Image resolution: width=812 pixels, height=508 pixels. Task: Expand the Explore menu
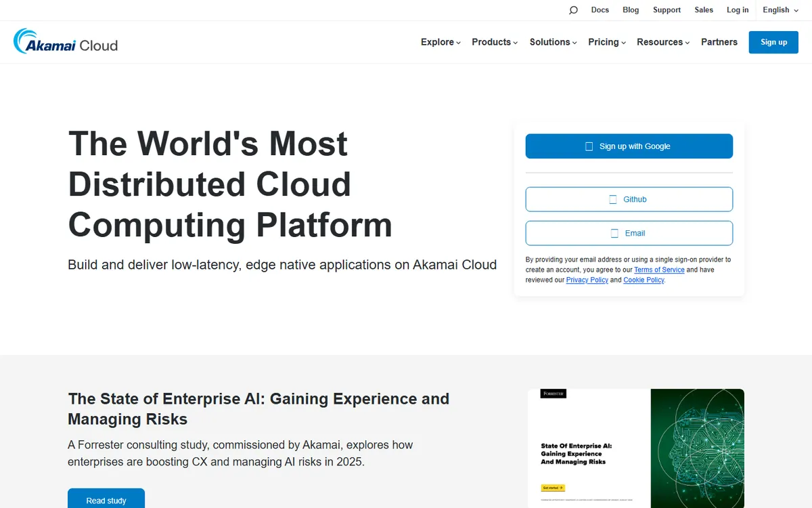441,42
